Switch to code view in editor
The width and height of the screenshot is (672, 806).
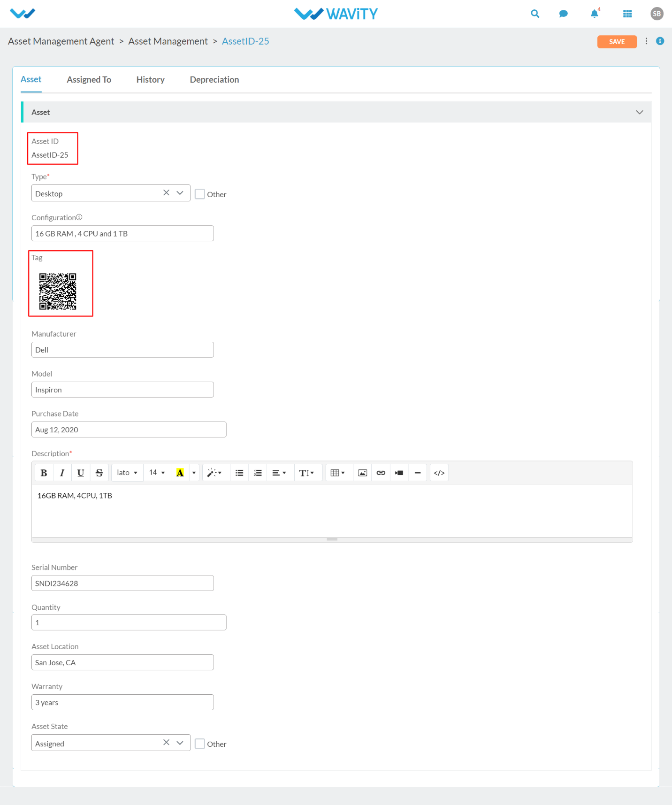439,473
